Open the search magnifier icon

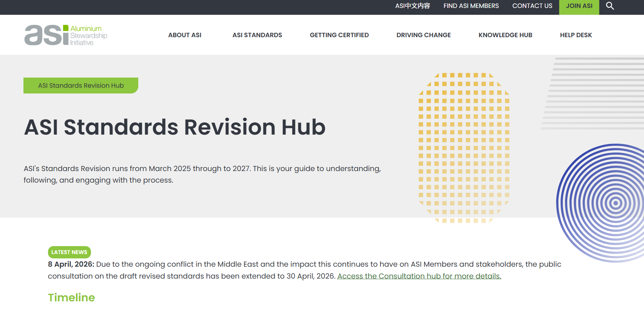click(x=610, y=6)
